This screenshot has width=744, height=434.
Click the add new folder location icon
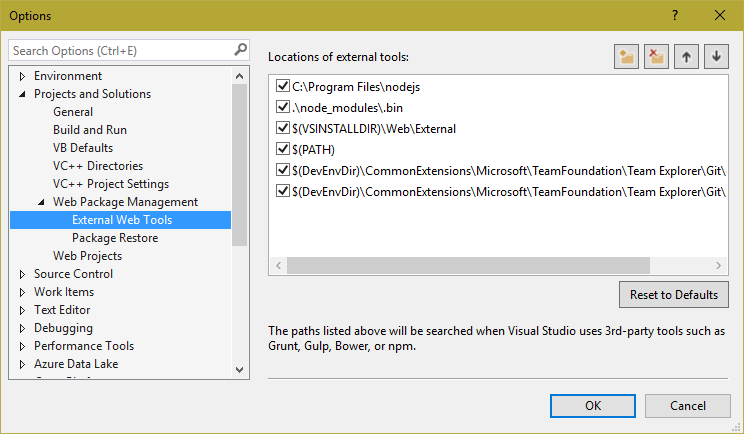coord(627,57)
